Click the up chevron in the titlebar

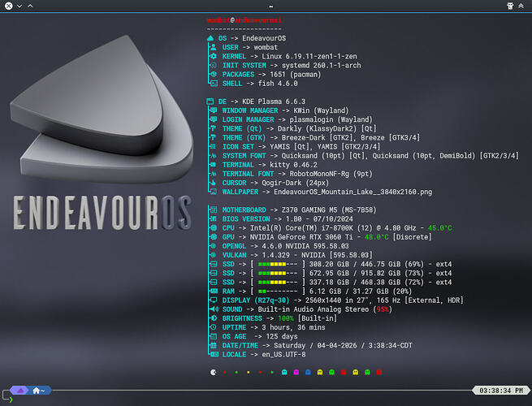pos(30,6)
